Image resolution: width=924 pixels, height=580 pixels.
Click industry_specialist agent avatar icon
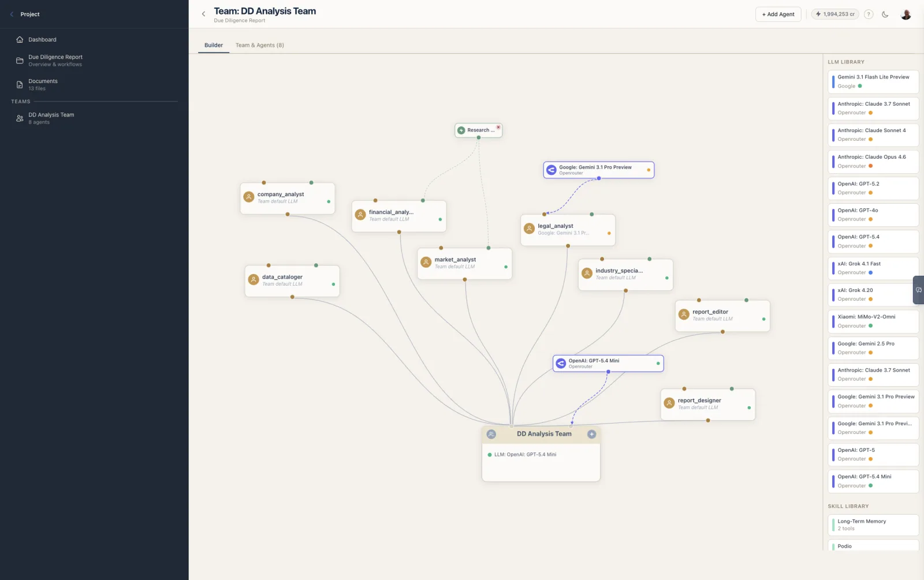click(587, 274)
